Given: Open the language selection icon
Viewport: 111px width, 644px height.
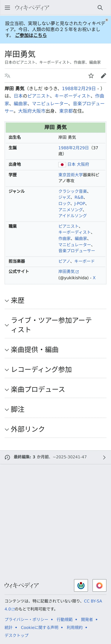Looking at the screenshot, I should (x=7, y=76).
